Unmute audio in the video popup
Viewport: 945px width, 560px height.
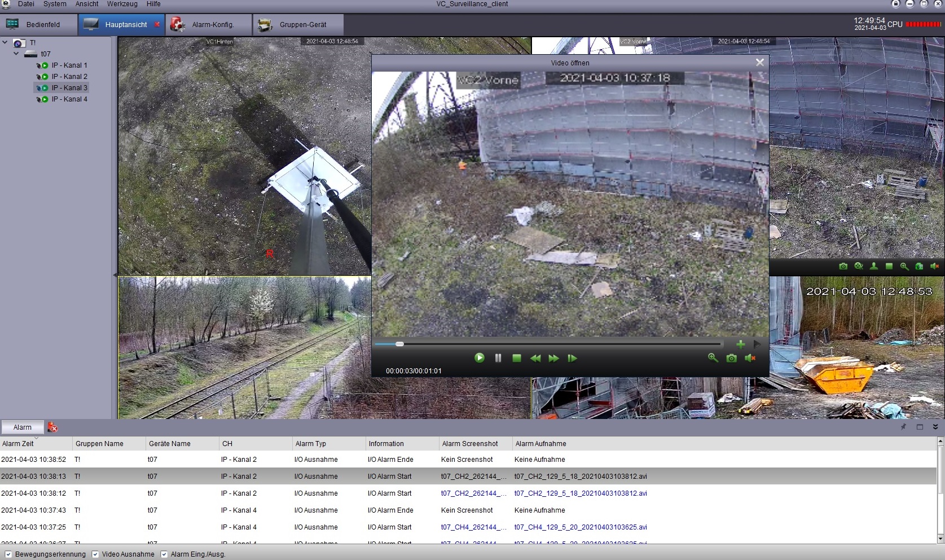point(750,358)
